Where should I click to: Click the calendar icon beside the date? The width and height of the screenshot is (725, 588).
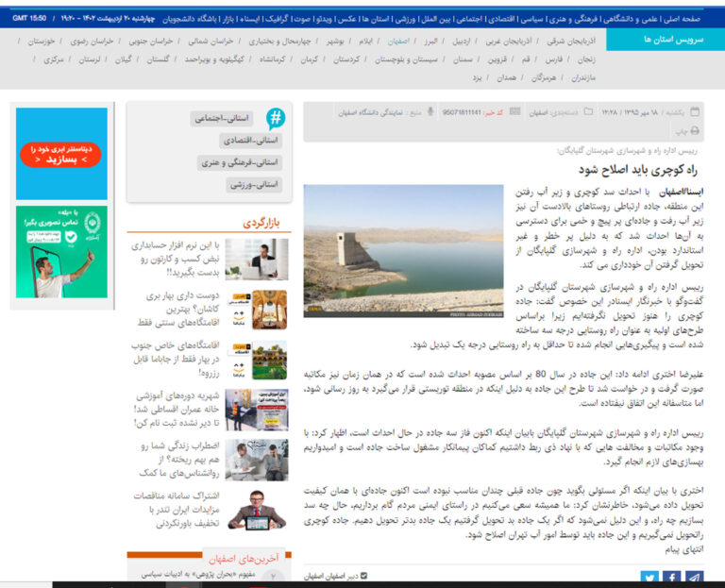coord(696,111)
